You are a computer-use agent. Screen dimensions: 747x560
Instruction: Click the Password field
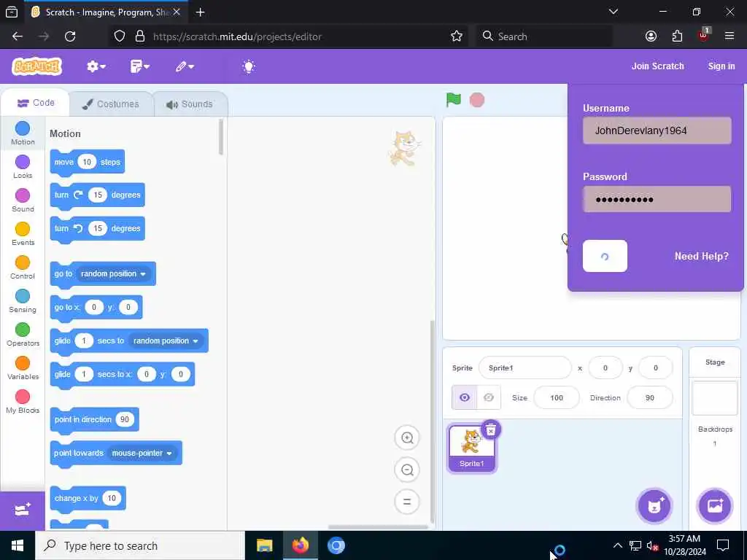pyautogui.click(x=657, y=199)
